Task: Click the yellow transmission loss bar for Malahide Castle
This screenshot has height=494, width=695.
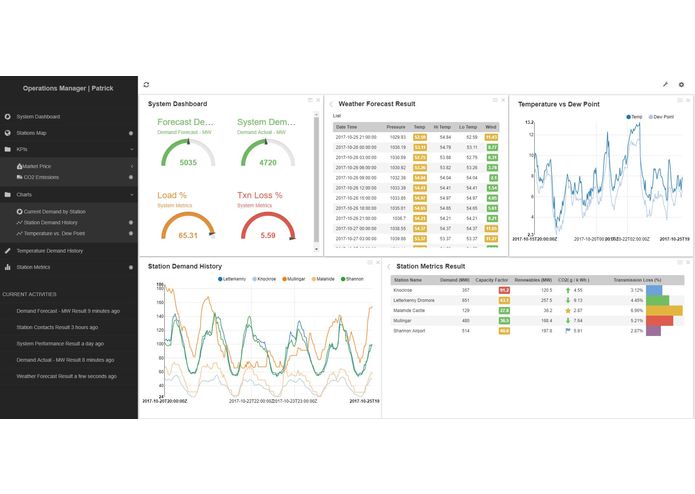Action: [x=664, y=311]
